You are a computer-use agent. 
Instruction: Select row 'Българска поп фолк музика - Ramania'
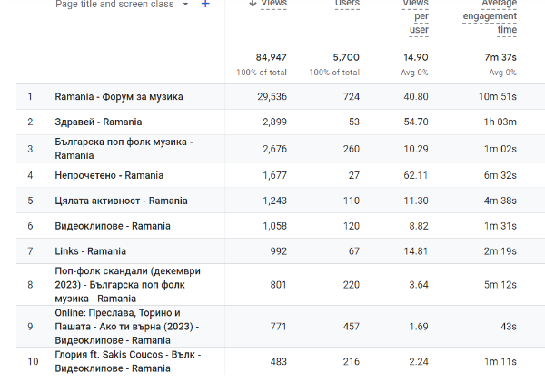[x=281, y=149]
